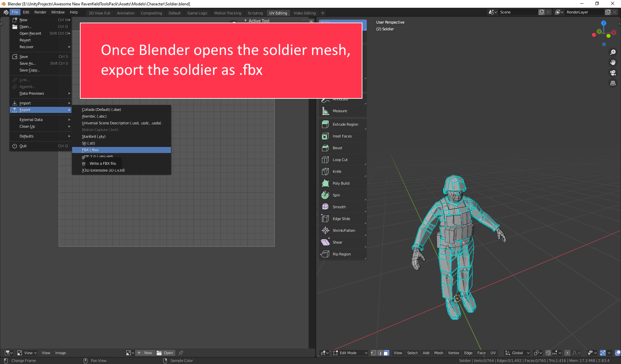Open the snapping options dropdown

click(557, 353)
